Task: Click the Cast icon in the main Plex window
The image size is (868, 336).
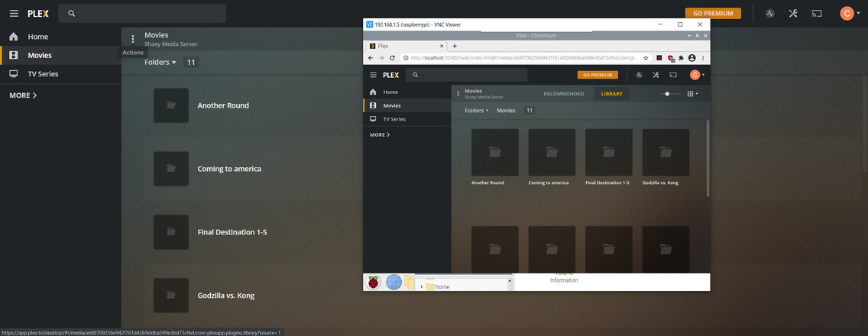Action: pos(817,13)
